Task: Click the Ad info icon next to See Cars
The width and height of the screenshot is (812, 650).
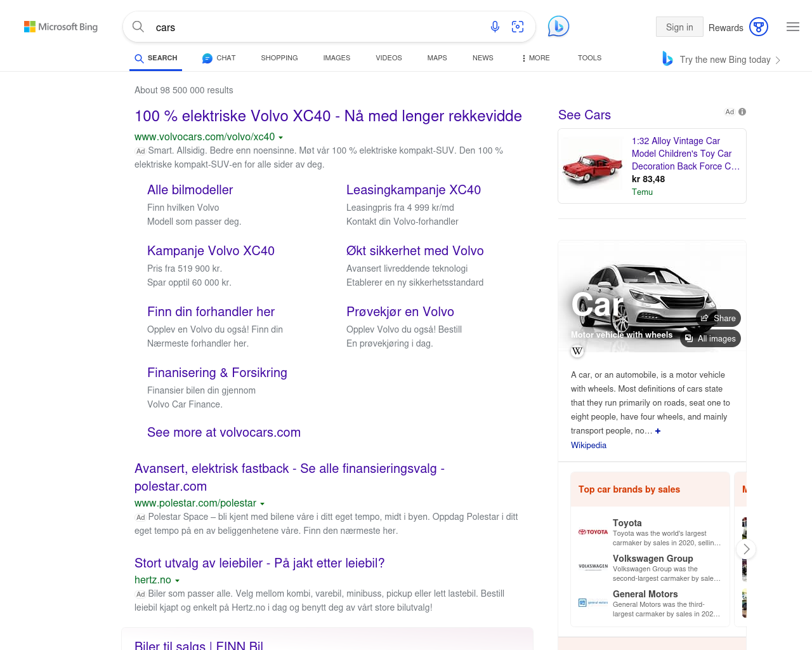Action: coord(742,112)
